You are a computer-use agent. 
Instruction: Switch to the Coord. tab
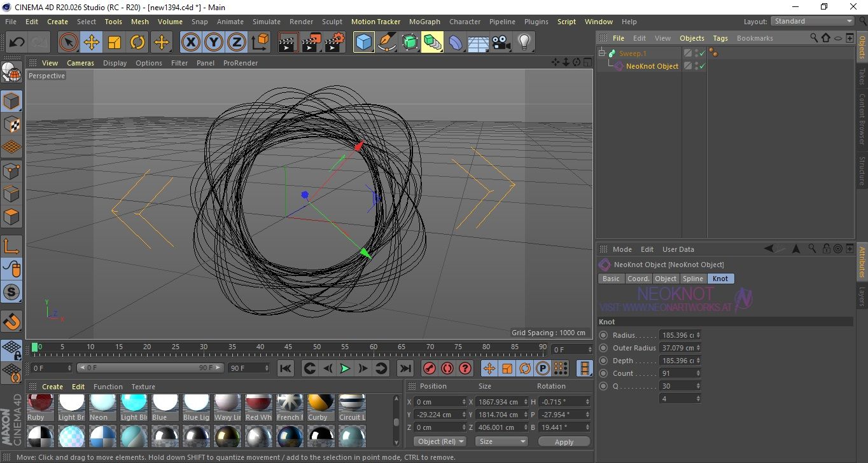[638, 279]
